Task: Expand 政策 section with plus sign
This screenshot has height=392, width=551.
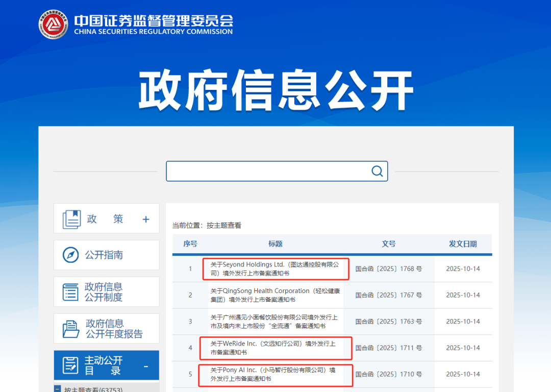Action: [x=146, y=219]
